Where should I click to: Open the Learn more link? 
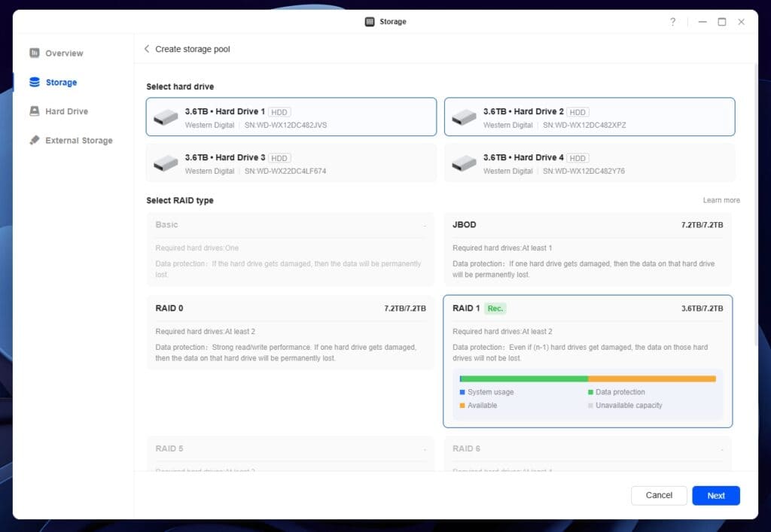coord(721,200)
